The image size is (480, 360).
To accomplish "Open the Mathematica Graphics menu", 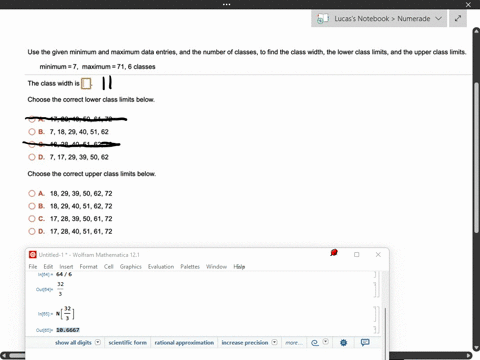I will (131, 267).
